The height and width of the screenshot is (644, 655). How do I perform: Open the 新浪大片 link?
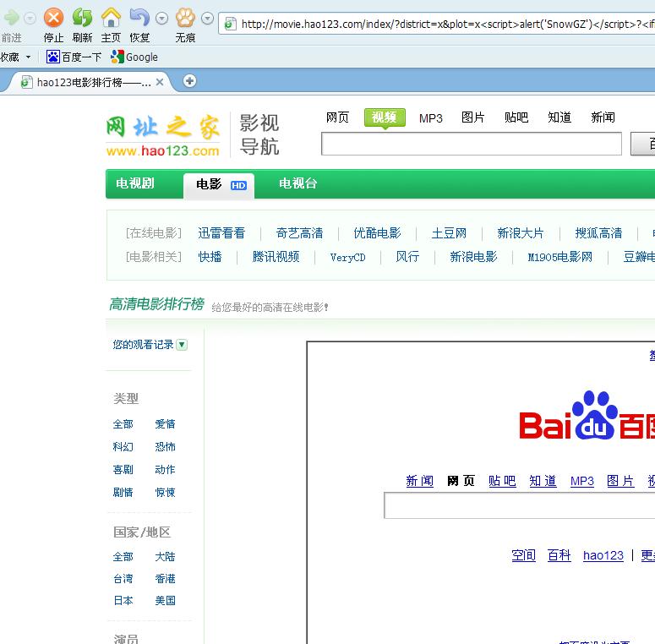(521, 233)
